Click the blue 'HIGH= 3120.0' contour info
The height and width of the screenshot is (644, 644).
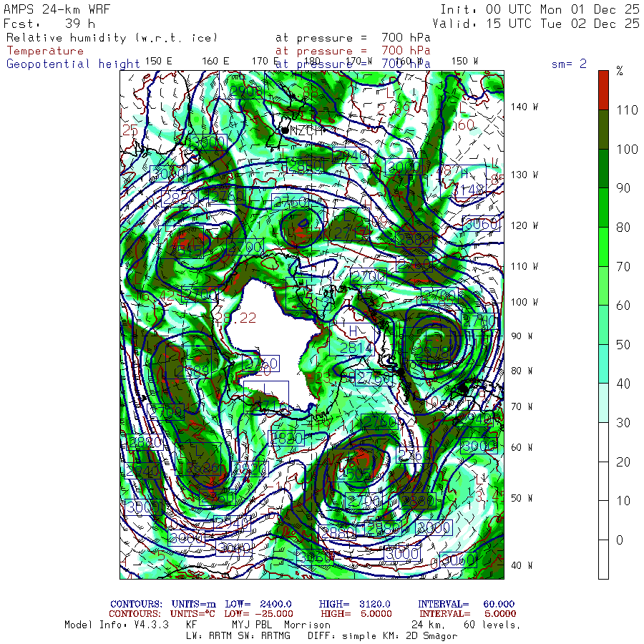355,604
